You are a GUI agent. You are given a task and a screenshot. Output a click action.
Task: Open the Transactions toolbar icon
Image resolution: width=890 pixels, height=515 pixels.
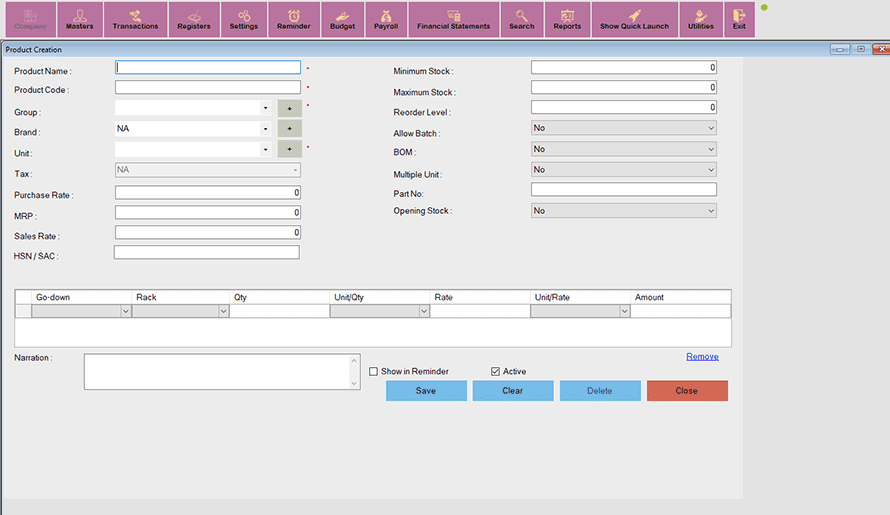pos(135,19)
